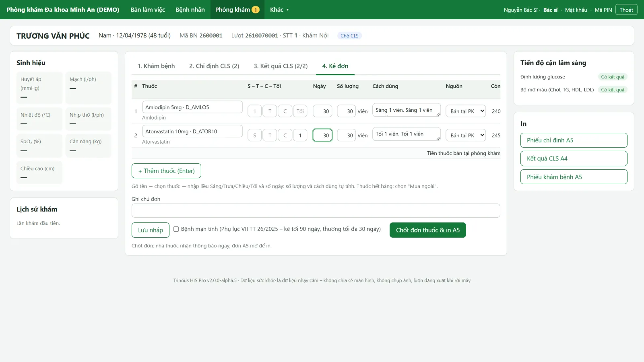Click the Ngày field in Amlodipin row
The width and height of the screenshot is (644, 362).
click(322, 111)
